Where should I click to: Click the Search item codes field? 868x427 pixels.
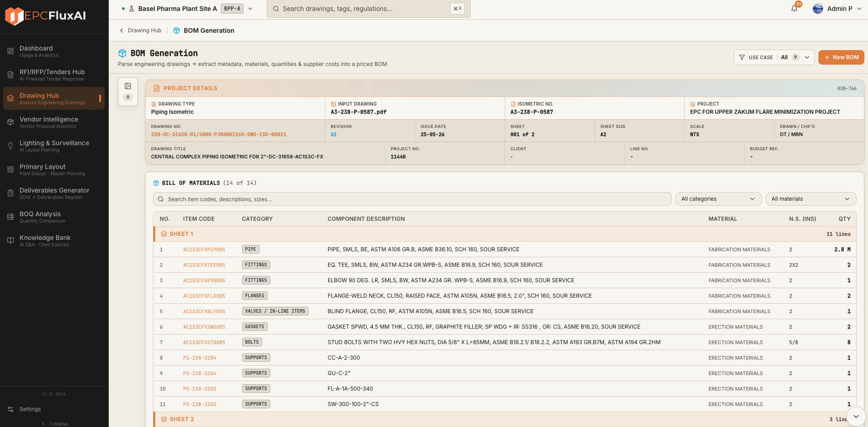click(x=412, y=199)
